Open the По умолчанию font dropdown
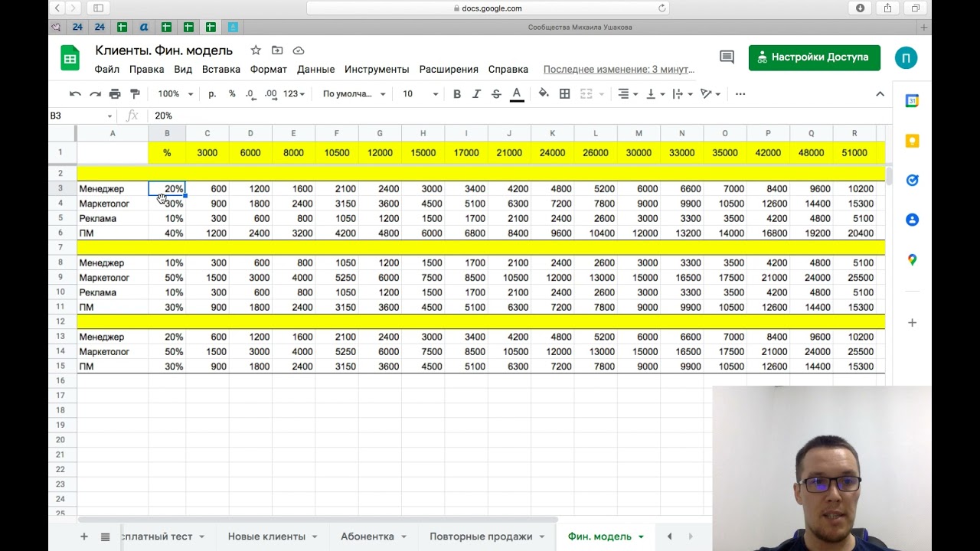The height and width of the screenshot is (551, 980). pyautogui.click(x=354, y=94)
